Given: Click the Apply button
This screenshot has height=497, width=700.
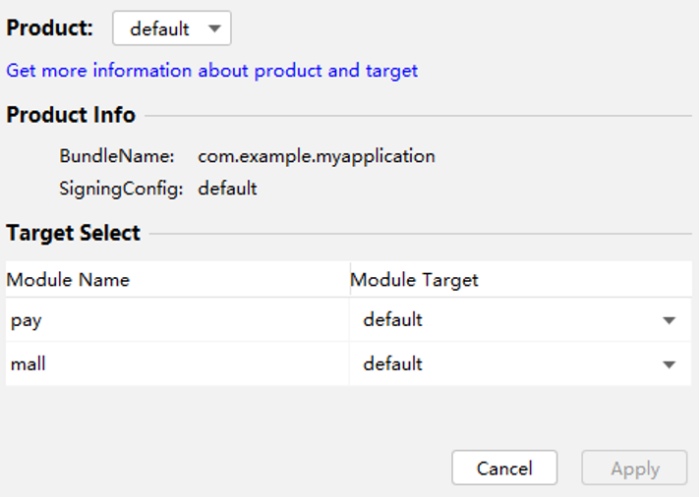Looking at the screenshot, I should coord(634,468).
